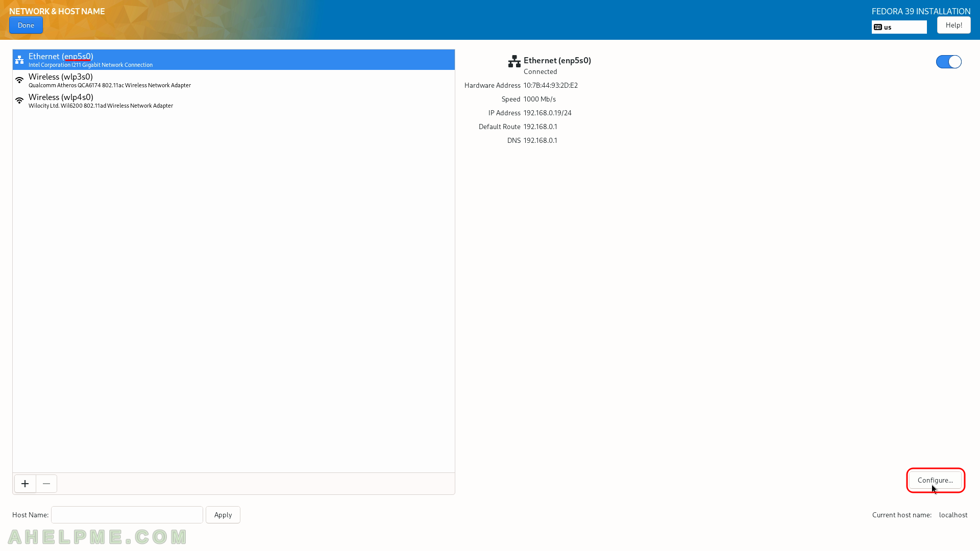Click the IP address 192.168.0.19/24
This screenshot has width=980, height=551.
click(x=547, y=113)
